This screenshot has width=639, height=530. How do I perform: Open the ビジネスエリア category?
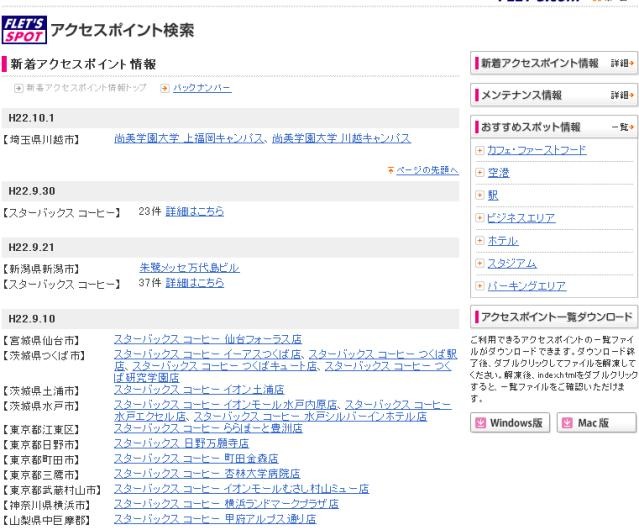(521, 218)
